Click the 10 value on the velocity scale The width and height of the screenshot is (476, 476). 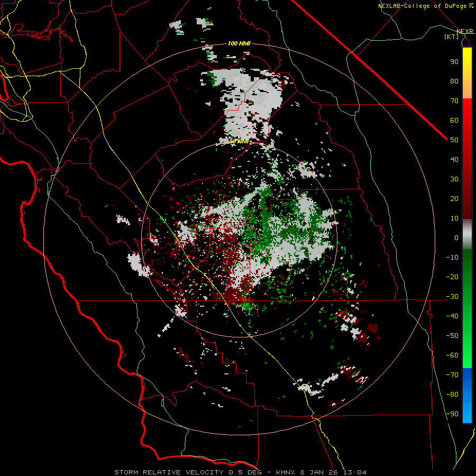click(454, 218)
